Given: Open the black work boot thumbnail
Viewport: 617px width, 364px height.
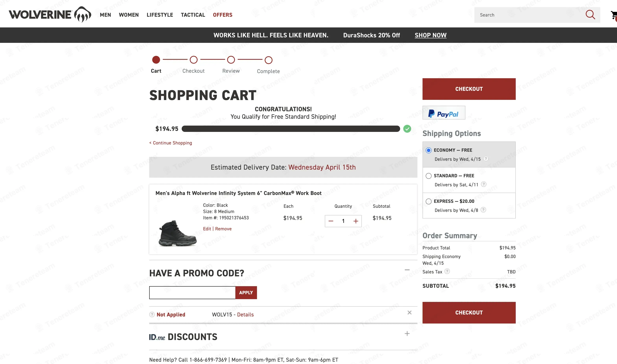Looking at the screenshot, I should pos(177,233).
